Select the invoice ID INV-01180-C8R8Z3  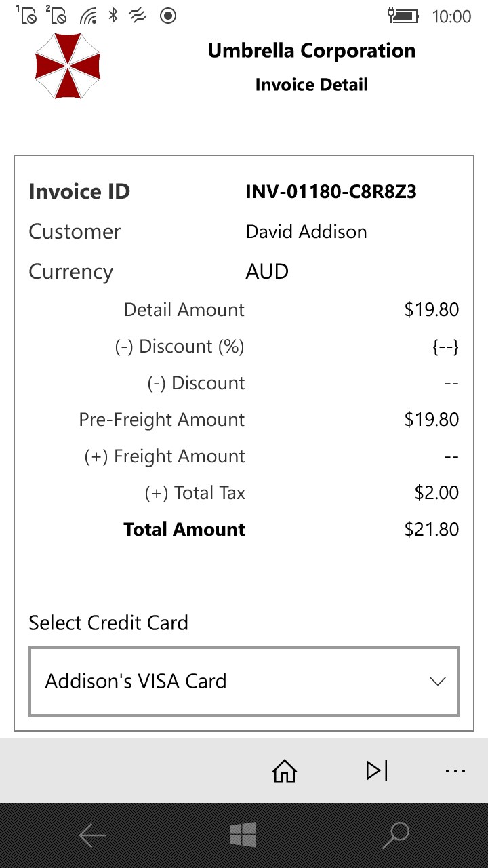tap(331, 192)
